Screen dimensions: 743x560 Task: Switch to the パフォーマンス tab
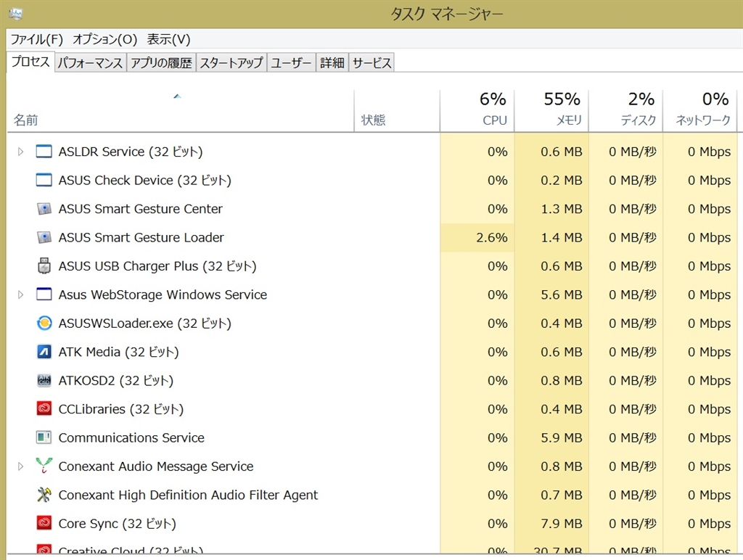pos(90,63)
